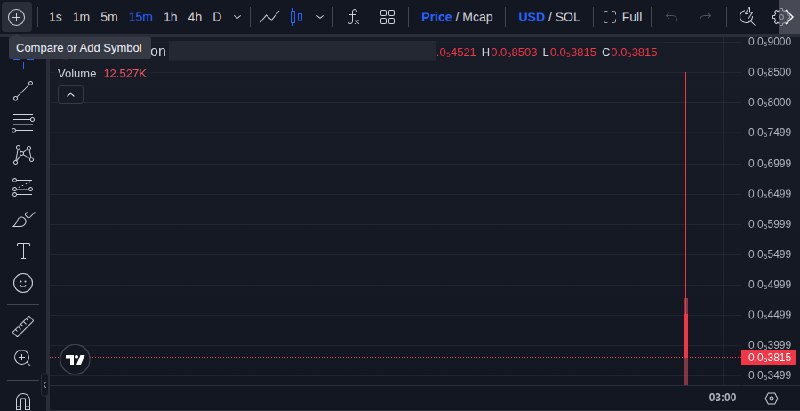Select the 5m timeframe
Screen dimensions: 800x411
[x=109, y=17]
